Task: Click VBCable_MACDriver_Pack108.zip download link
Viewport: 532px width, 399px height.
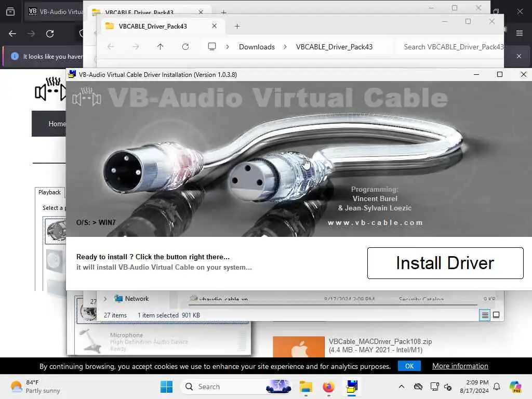Action: pos(380,342)
